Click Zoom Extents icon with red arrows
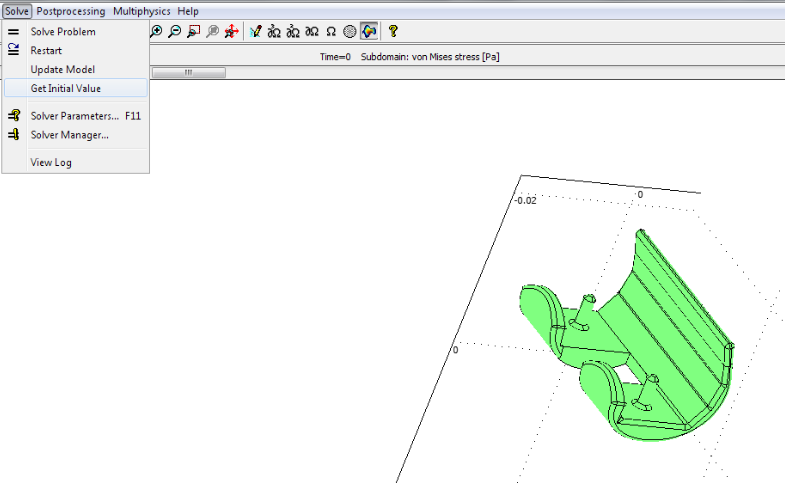Viewport: 785px width, 483px height. [x=231, y=32]
